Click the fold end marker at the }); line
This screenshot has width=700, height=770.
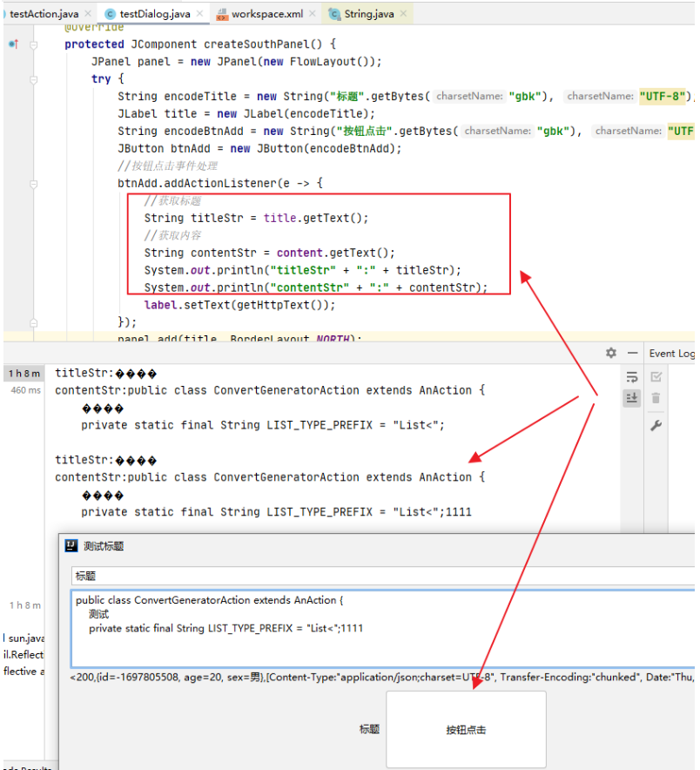point(33,322)
